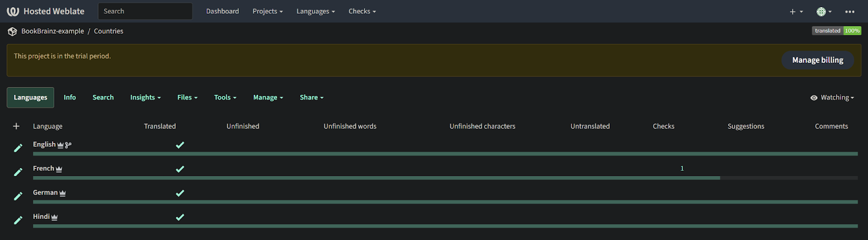Click the pencil icon for German
The image size is (868, 240).
click(18, 196)
